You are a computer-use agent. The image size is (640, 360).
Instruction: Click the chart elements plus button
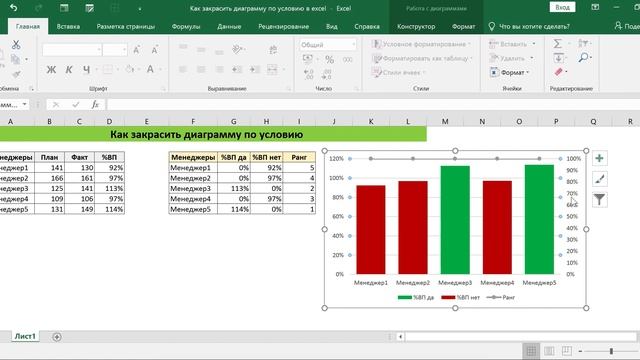coord(599,158)
